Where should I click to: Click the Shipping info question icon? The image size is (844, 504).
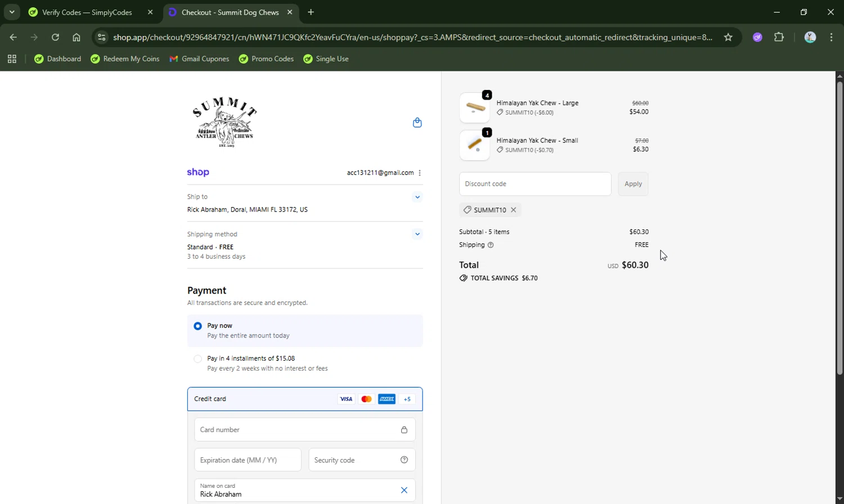click(x=491, y=245)
